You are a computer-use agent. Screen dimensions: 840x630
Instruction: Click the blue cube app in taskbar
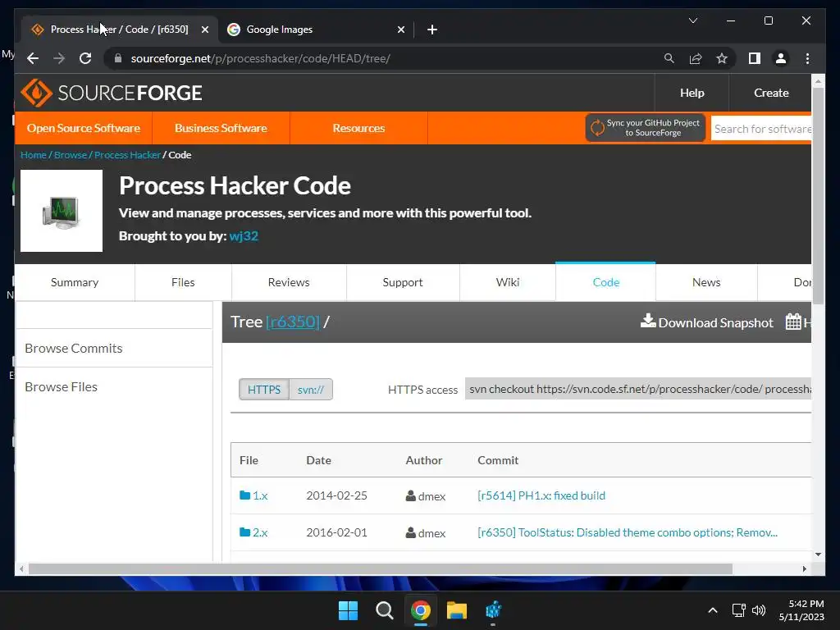pos(493,610)
